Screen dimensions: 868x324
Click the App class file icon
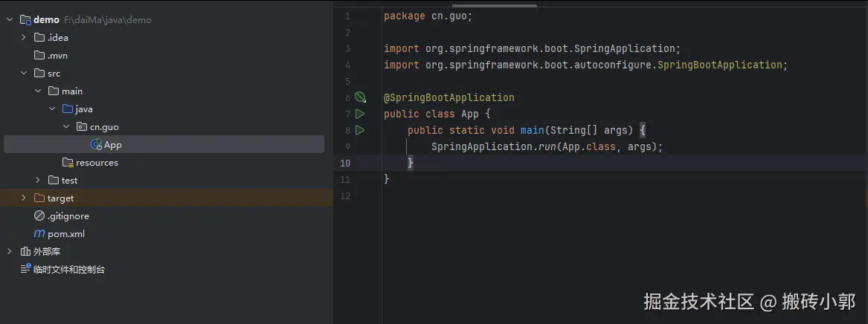(x=96, y=145)
